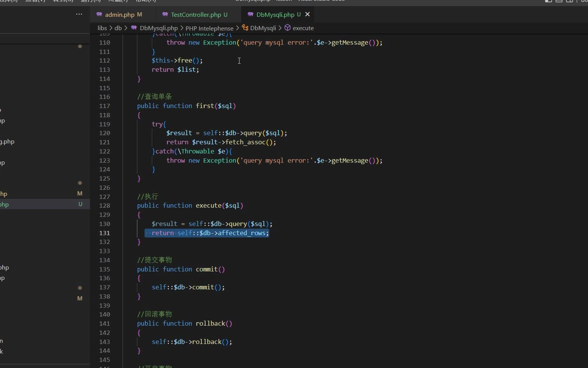
Task: Click line number 131 in the gutter
Action: [x=104, y=233]
